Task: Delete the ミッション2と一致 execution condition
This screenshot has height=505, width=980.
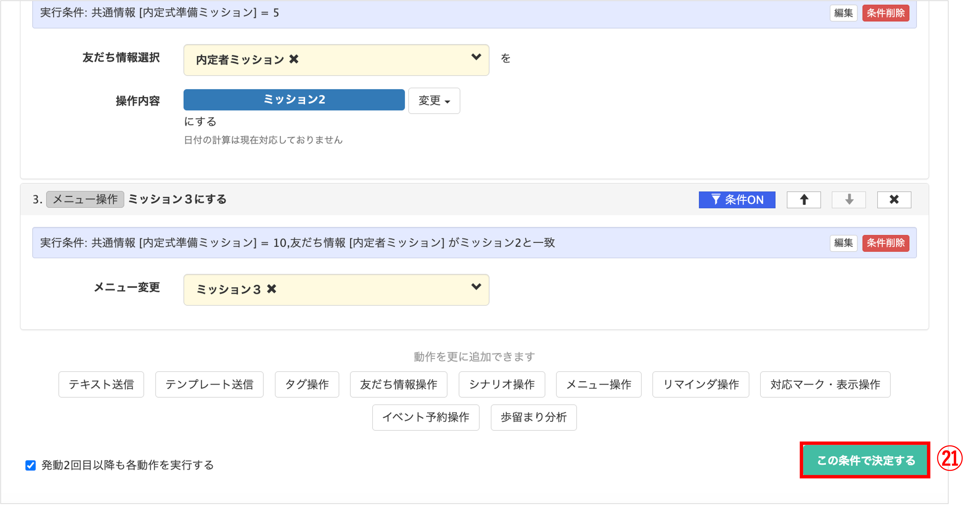Action: tap(886, 243)
